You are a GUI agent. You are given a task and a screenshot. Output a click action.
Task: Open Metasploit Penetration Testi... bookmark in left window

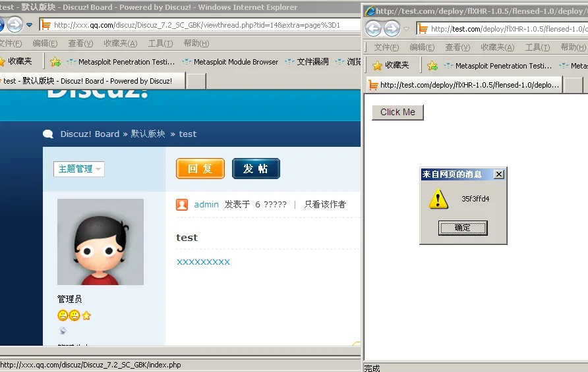coord(121,62)
